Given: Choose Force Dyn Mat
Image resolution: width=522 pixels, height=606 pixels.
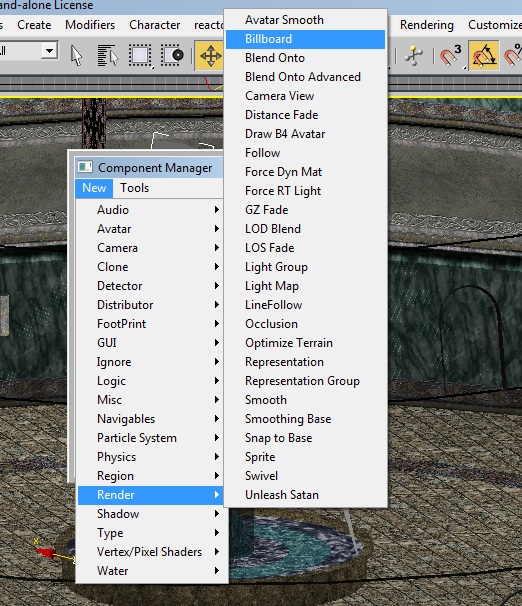Looking at the screenshot, I should coord(305,172).
